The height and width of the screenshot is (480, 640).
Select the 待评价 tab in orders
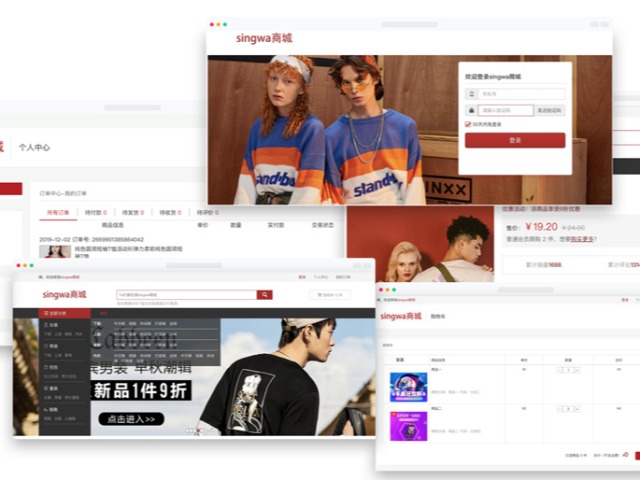pos(208,213)
